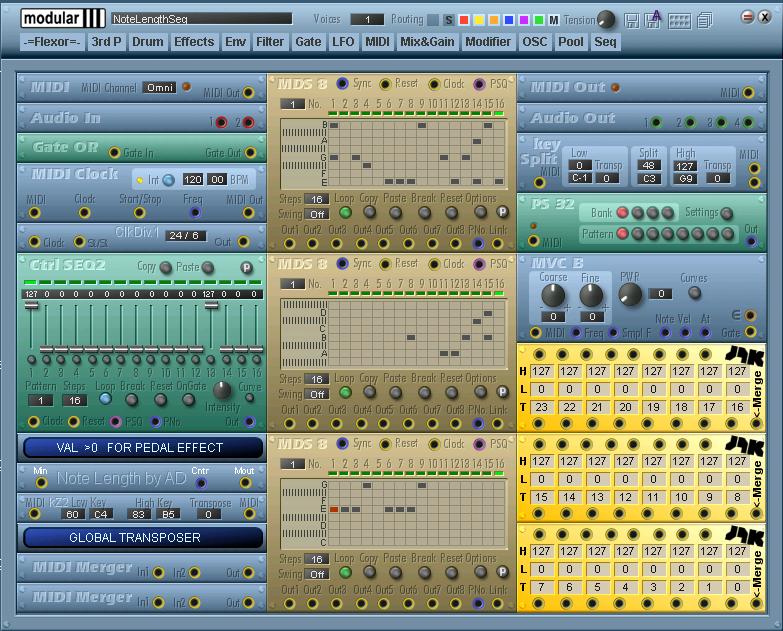Toggle the M routing button
The width and height of the screenshot is (783, 631).
(x=553, y=20)
